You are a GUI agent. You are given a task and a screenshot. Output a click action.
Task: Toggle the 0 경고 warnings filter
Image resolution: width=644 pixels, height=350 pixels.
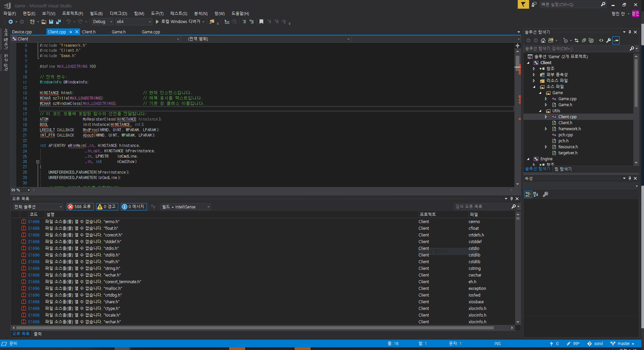(107, 207)
